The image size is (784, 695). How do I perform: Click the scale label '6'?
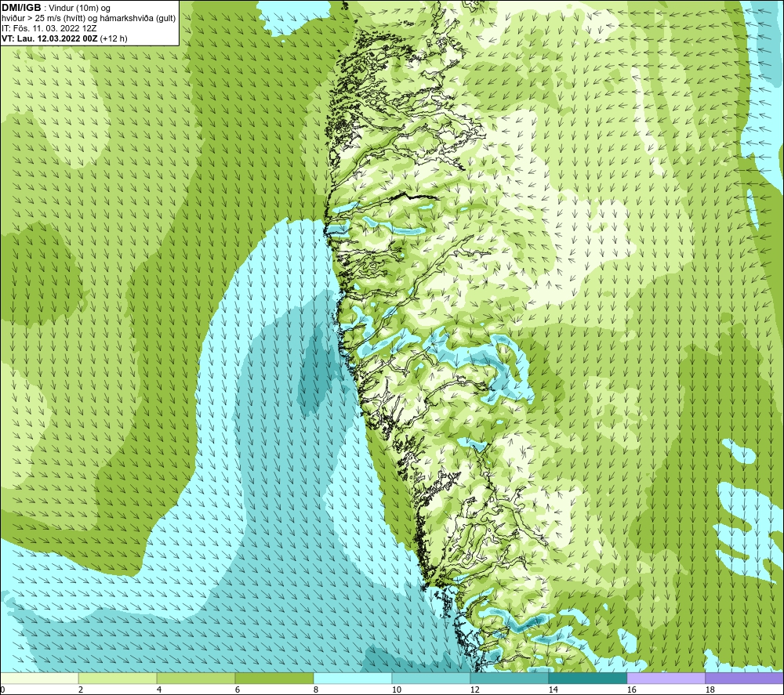pos(238,690)
